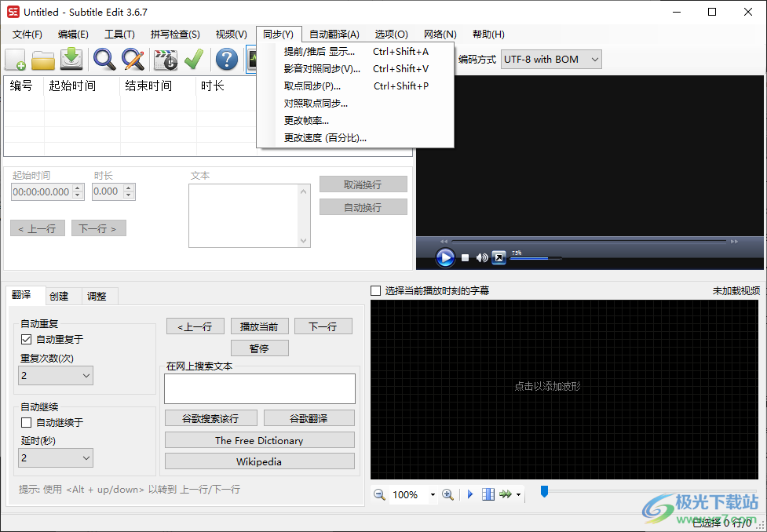Click the 谷歌搜索该行 button
Screen dimensions: 767x532
coord(211,418)
